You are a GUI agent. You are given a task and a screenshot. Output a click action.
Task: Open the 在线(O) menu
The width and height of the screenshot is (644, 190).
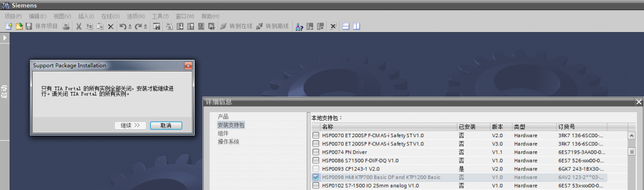point(110,16)
